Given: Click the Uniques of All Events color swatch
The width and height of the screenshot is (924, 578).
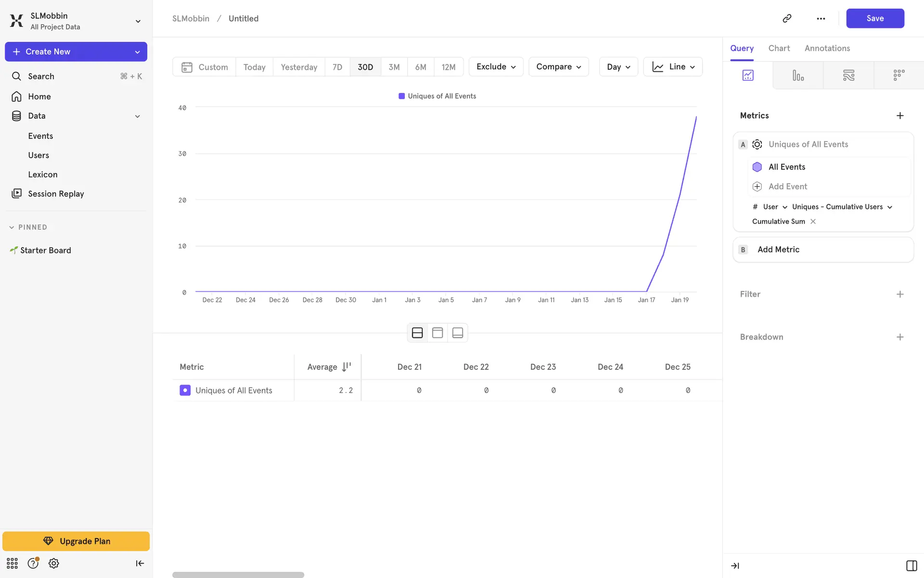Looking at the screenshot, I should (185, 390).
